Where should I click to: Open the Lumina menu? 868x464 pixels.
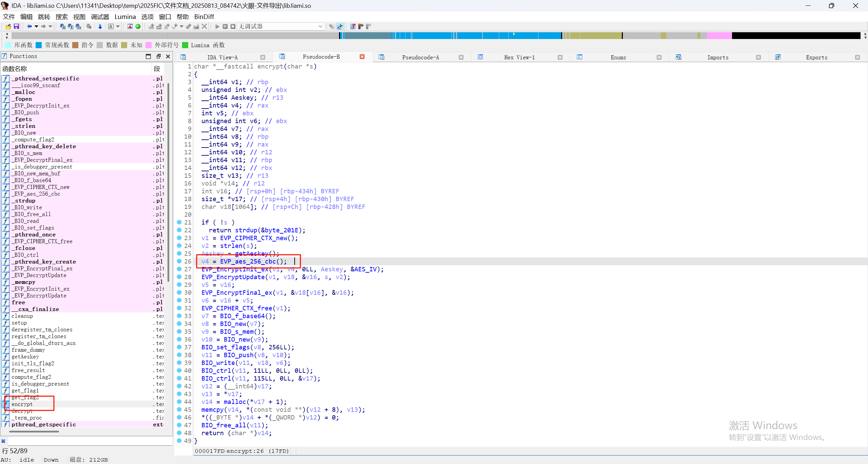pyautogui.click(x=125, y=17)
